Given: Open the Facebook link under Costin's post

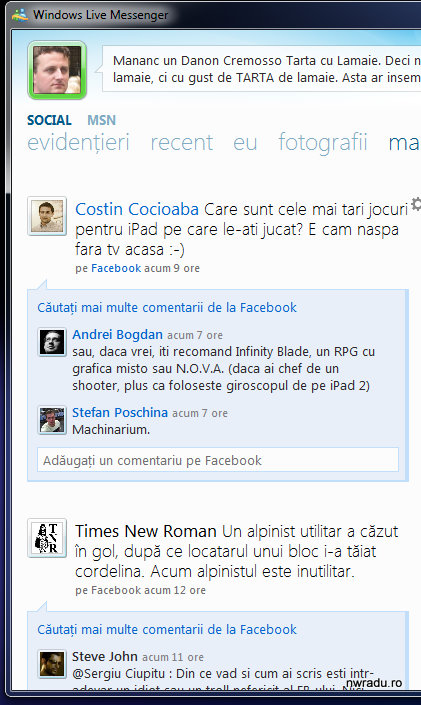Looking at the screenshot, I should [116, 268].
